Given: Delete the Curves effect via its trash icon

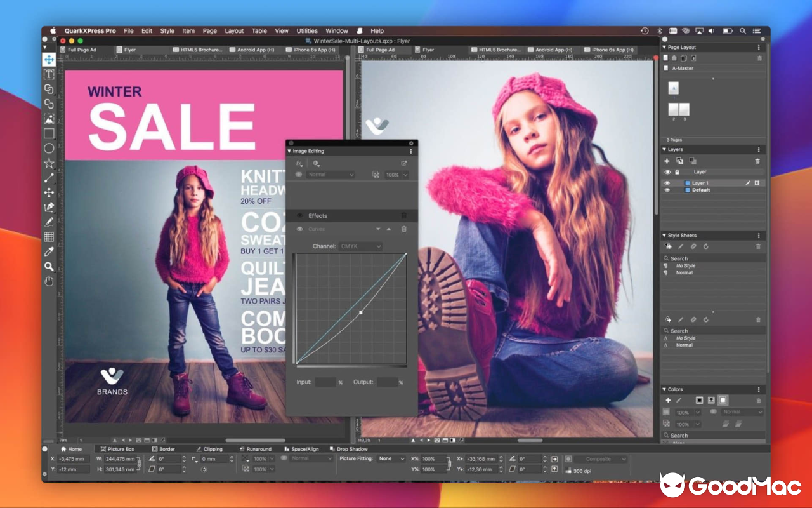Looking at the screenshot, I should (403, 229).
